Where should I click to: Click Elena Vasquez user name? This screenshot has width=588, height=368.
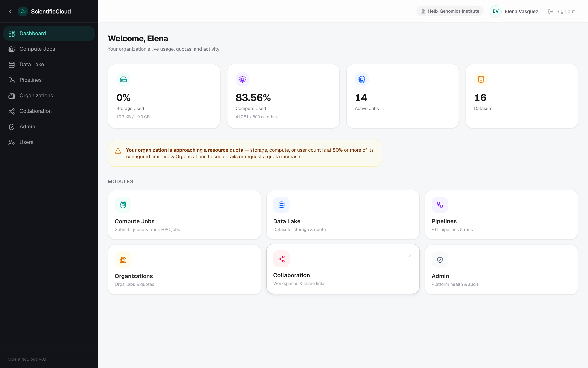(x=521, y=11)
